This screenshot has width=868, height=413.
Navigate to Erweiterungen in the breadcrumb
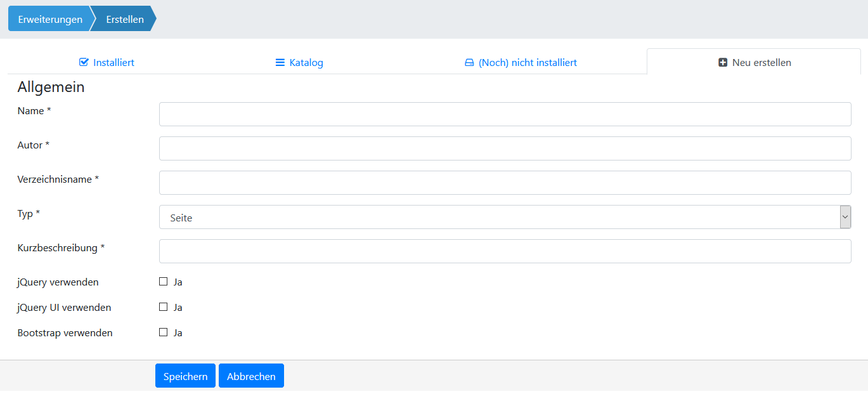[50, 19]
